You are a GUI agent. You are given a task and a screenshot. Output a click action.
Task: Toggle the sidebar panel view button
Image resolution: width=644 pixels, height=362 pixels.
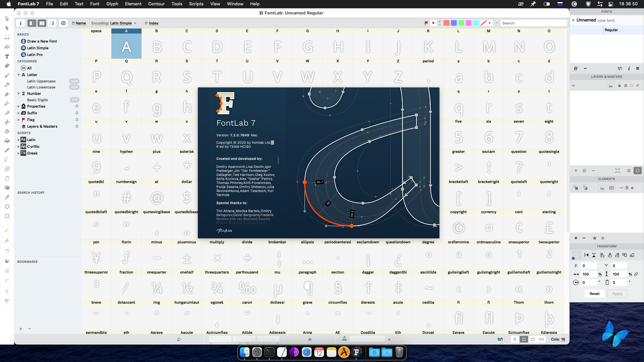[x=32, y=23]
